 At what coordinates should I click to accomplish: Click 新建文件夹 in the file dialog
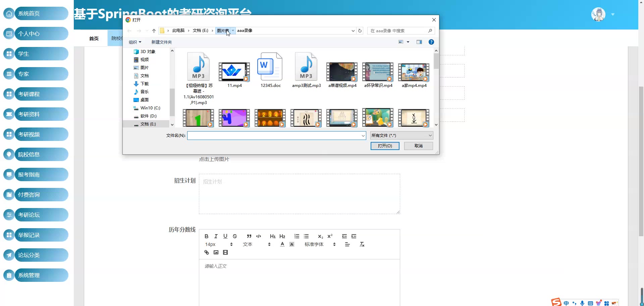161,42
